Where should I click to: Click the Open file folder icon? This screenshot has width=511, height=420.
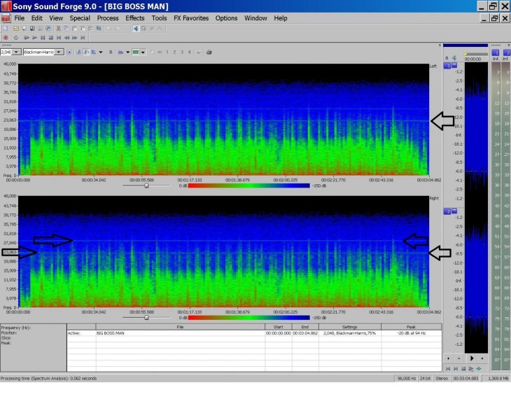[15, 29]
